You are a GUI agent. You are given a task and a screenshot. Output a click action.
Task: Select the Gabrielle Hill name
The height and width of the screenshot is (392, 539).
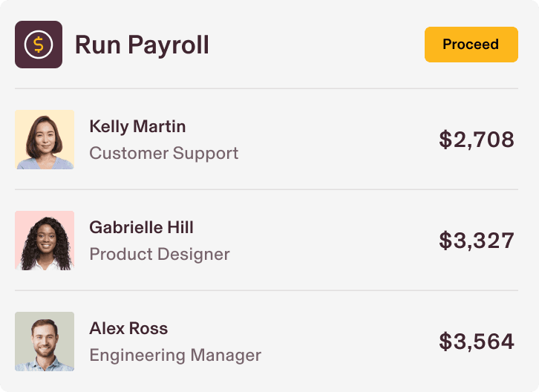pyautogui.click(x=141, y=227)
